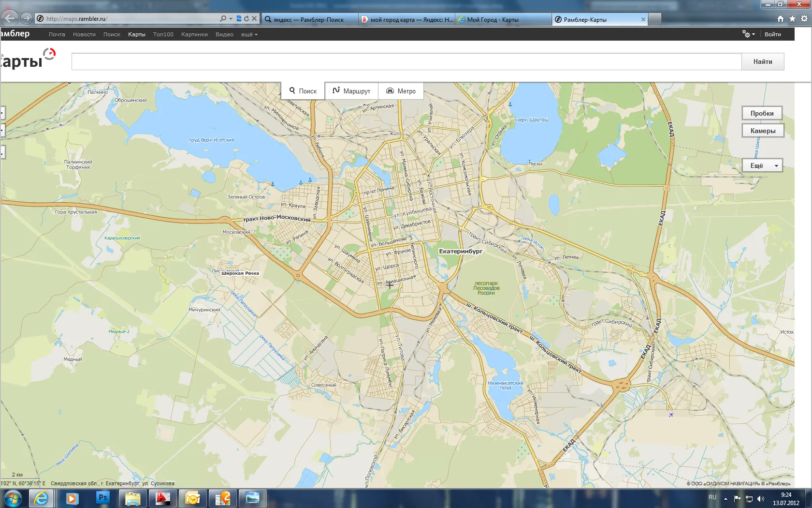
Task: Click the browser back arrow button
Action: coord(10,18)
